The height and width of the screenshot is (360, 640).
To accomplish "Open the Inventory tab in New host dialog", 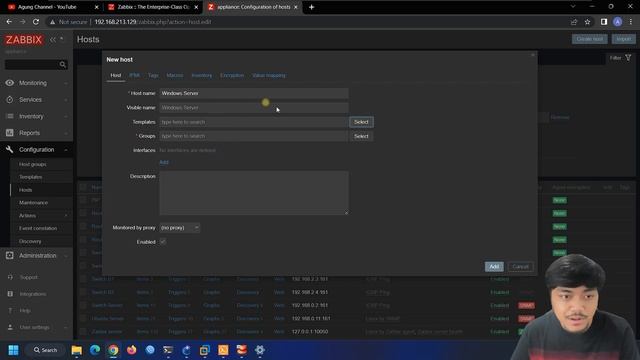I will tap(202, 76).
